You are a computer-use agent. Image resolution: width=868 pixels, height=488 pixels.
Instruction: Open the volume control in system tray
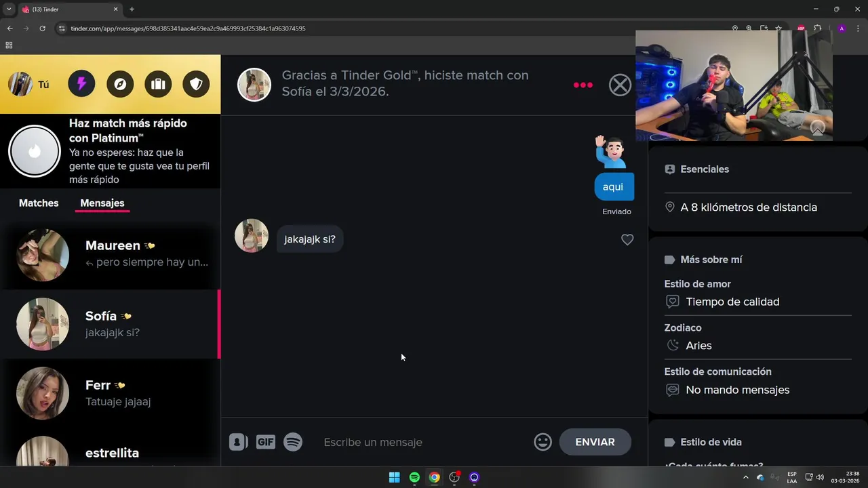tap(820, 477)
